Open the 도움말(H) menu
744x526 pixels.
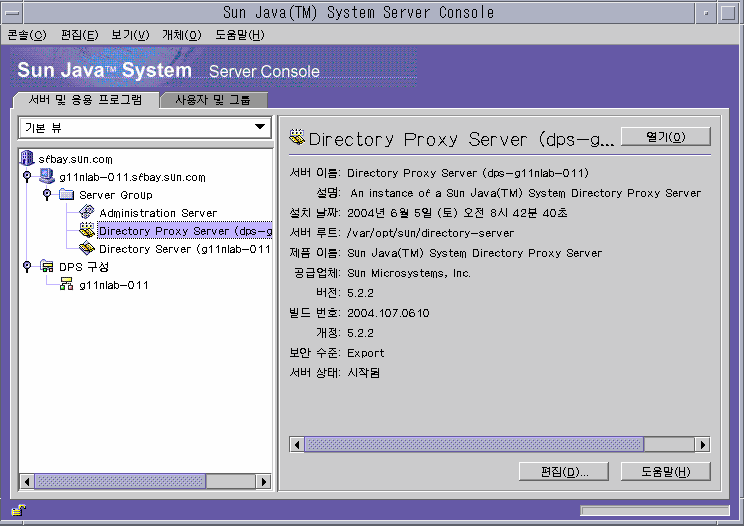(x=240, y=35)
